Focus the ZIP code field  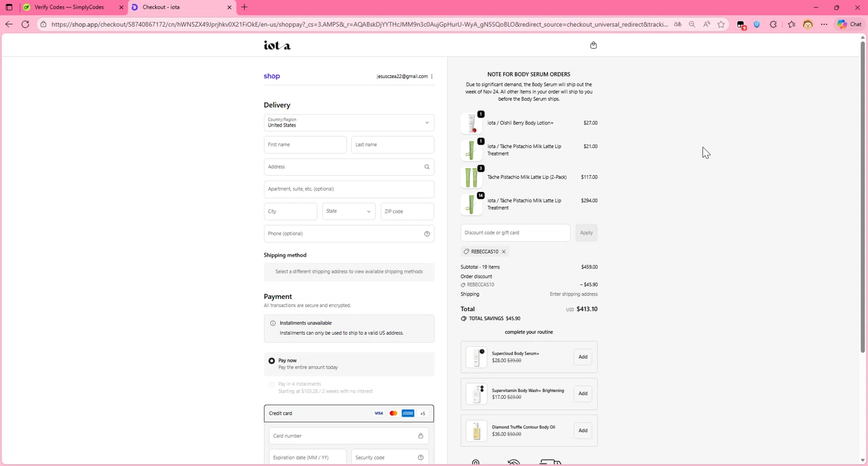coord(407,212)
